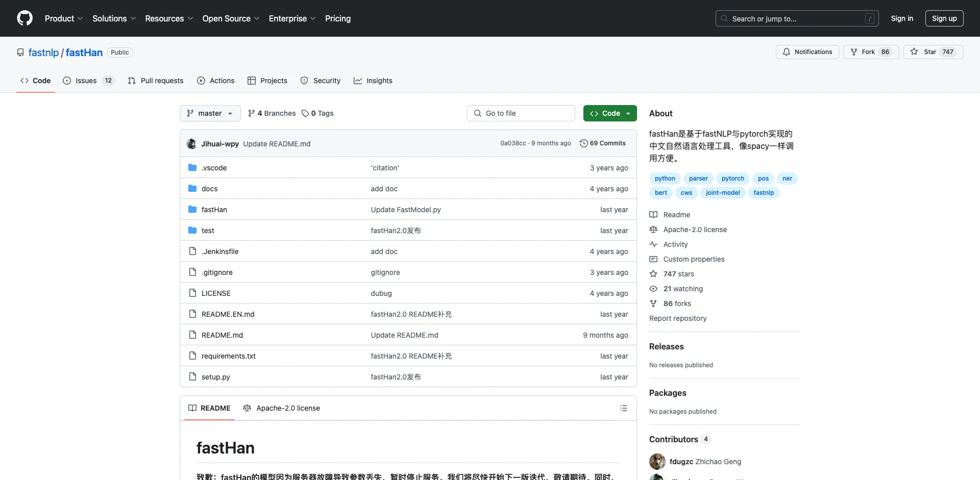Image resolution: width=980 pixels, height=480 pixels.
Task: Open the green Code dropdown button
Action: point(610,113)
